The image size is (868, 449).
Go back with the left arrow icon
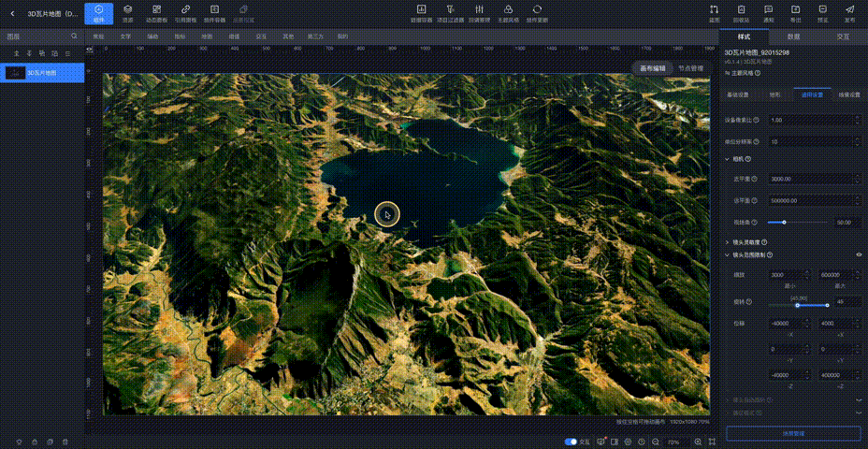(12, 13)
